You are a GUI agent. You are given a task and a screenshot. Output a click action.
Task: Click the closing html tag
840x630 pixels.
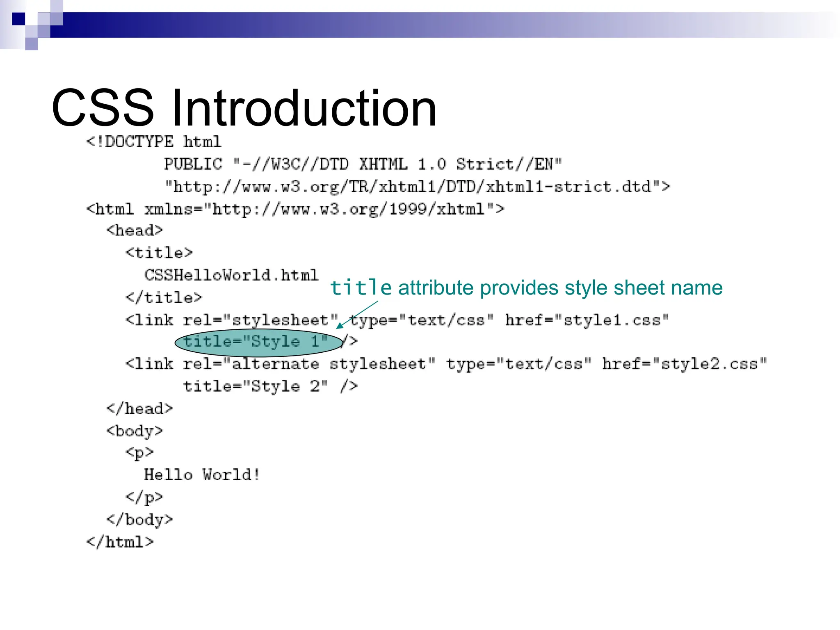pyautogui.click(x=120, y=542)
